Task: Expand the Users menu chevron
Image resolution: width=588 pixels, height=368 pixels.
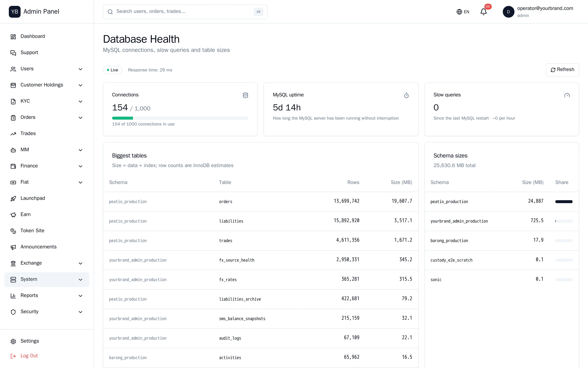Action: coord(80,69)
